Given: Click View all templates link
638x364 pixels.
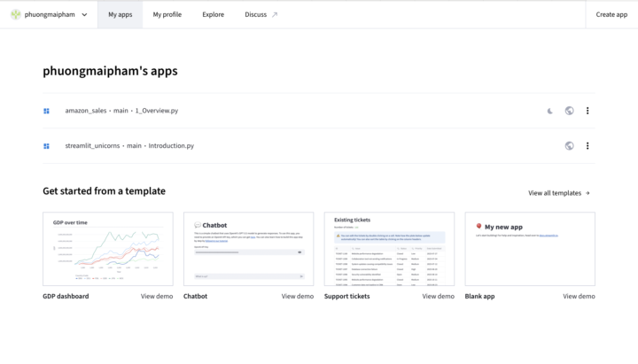Looking at the screenshot, I should (558, 192).
